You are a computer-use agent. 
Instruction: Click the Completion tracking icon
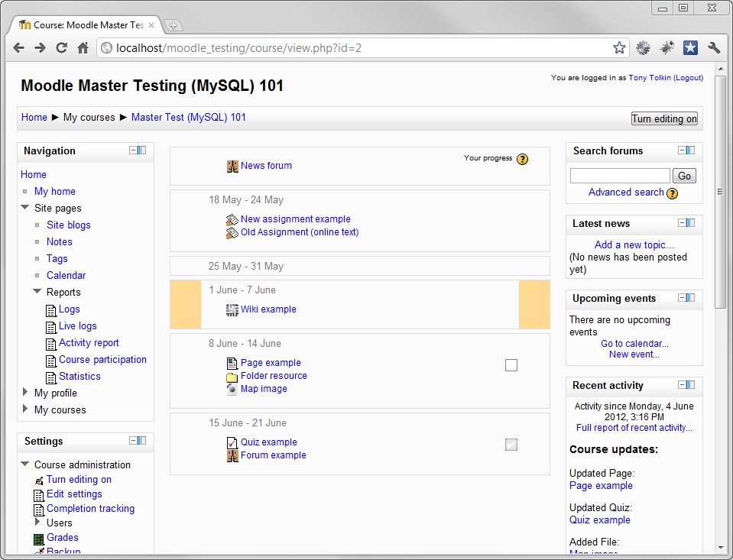(x=39, y=510)
